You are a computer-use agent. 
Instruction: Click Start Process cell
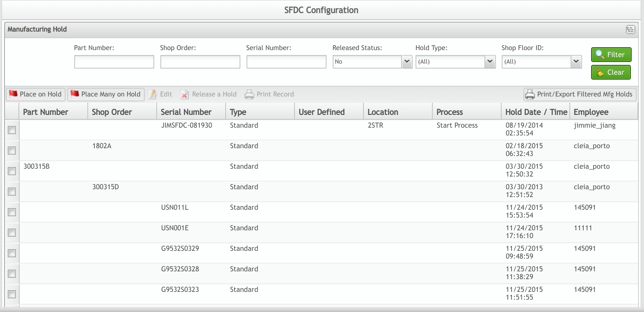457,125
